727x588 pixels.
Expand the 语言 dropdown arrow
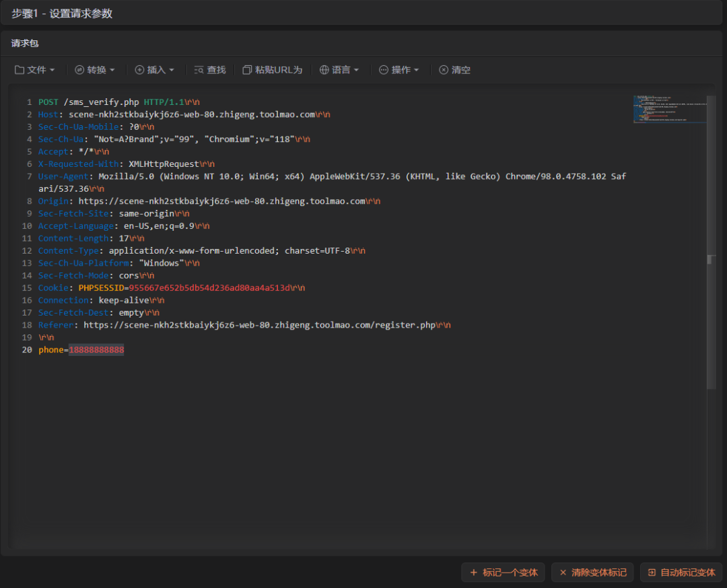[x=357, y=70]
